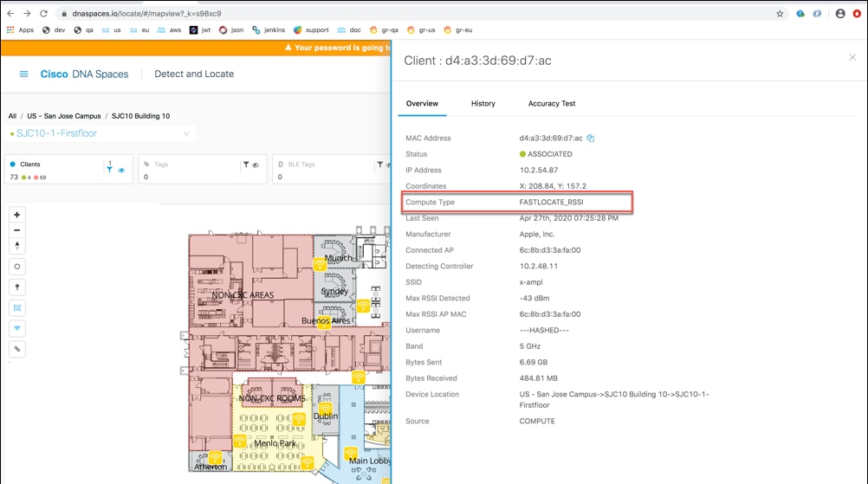
Task: Open the aws bookmark
Action: click(169, 29)
